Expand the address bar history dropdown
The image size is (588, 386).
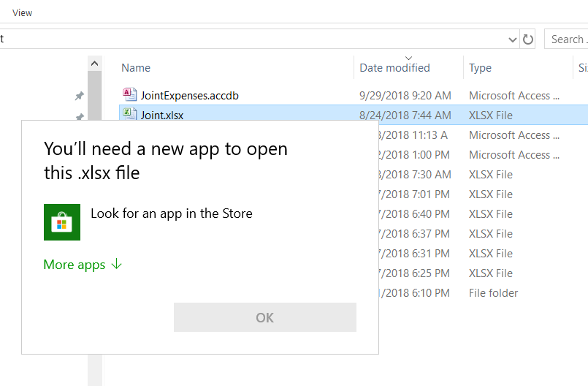[512, 39]
